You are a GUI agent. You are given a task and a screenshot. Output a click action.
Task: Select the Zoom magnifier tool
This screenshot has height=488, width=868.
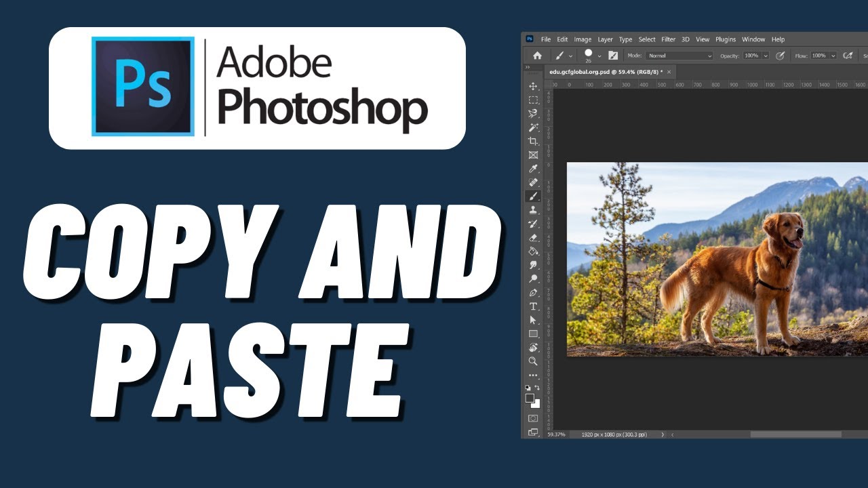click(533, 361)
